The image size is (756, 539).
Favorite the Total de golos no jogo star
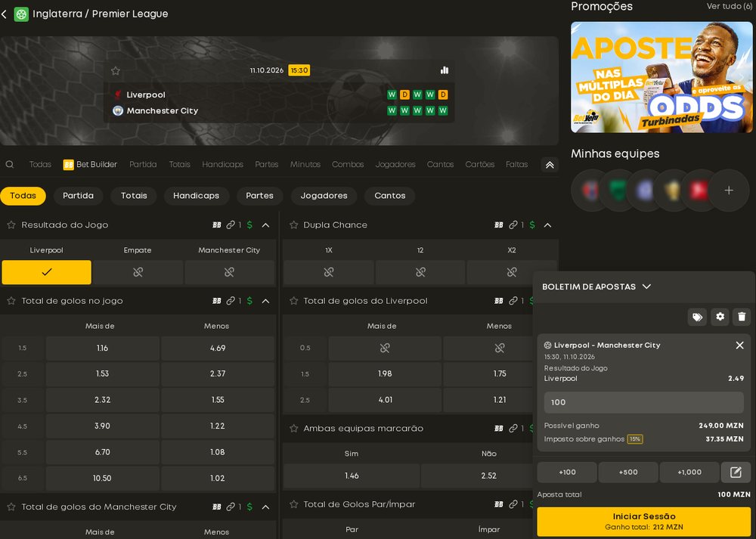11,301
